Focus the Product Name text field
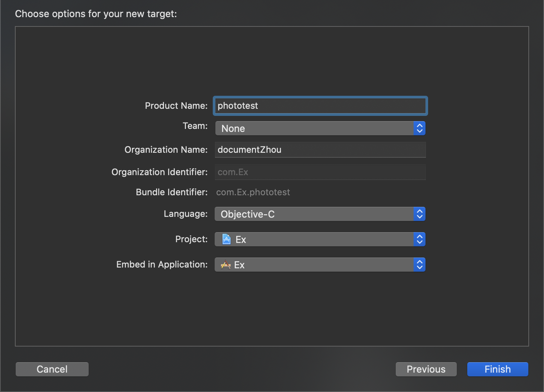 tap(320, 106)
